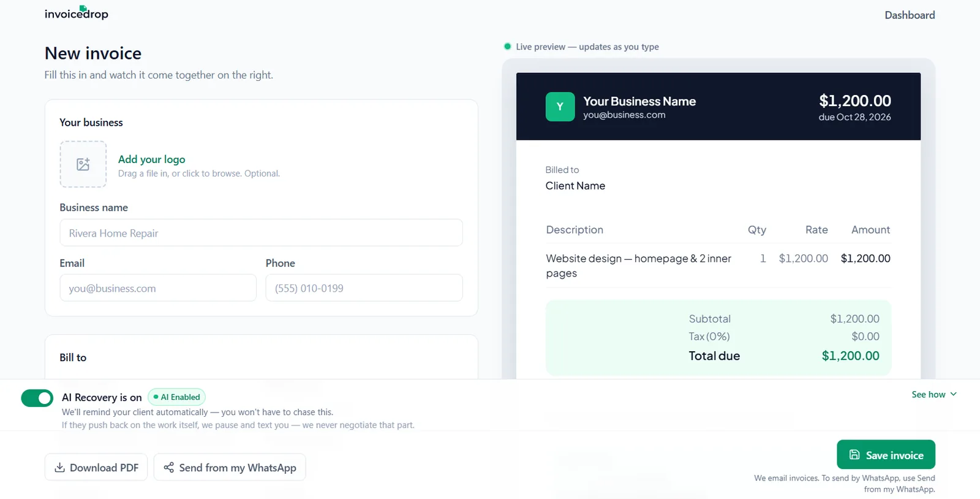Viewport: 980px width, 499px height.
Task: Click the invoicedrop logo
Action: [77, 13]
